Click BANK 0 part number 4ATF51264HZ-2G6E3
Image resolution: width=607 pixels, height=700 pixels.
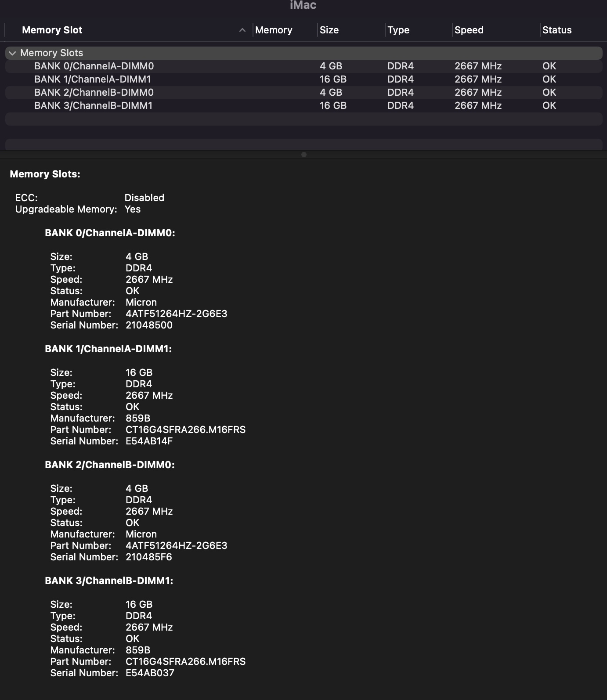[x=176, y=314]
